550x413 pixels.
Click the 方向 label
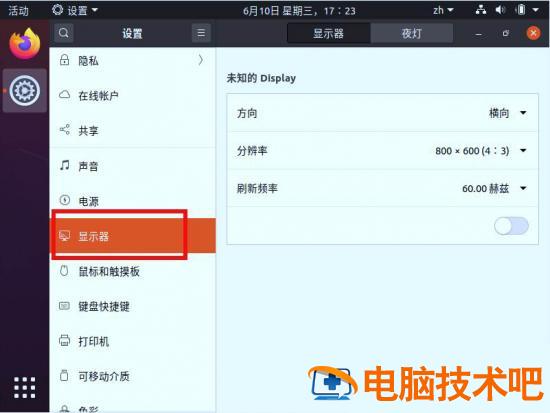247,113
